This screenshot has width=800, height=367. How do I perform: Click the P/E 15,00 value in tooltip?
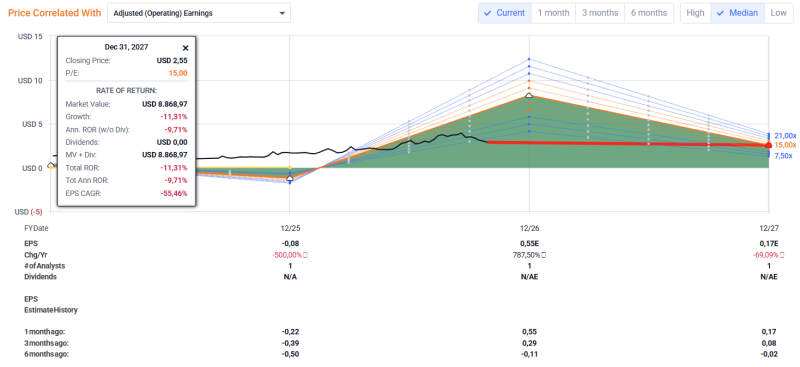pos(178,73)
